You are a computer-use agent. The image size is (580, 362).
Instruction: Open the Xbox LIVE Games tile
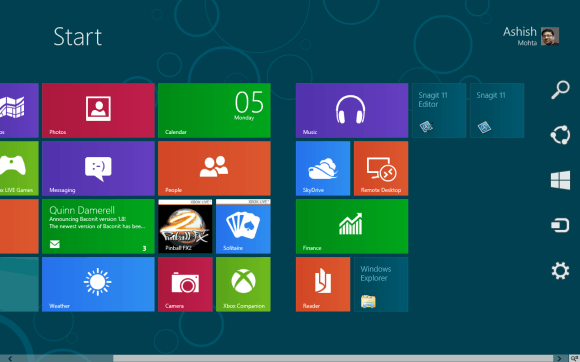point(19,168)
